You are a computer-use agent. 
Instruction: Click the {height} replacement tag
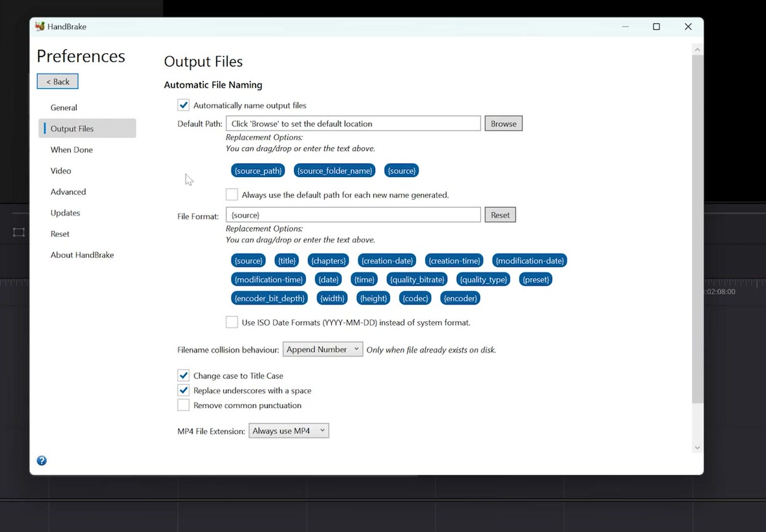(x=373, y=298)
